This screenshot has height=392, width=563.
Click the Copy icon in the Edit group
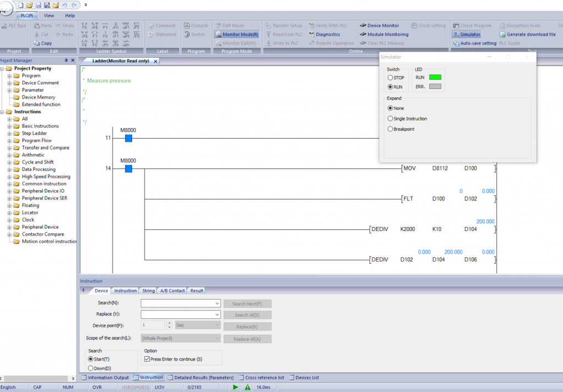[x=37, y=43]
